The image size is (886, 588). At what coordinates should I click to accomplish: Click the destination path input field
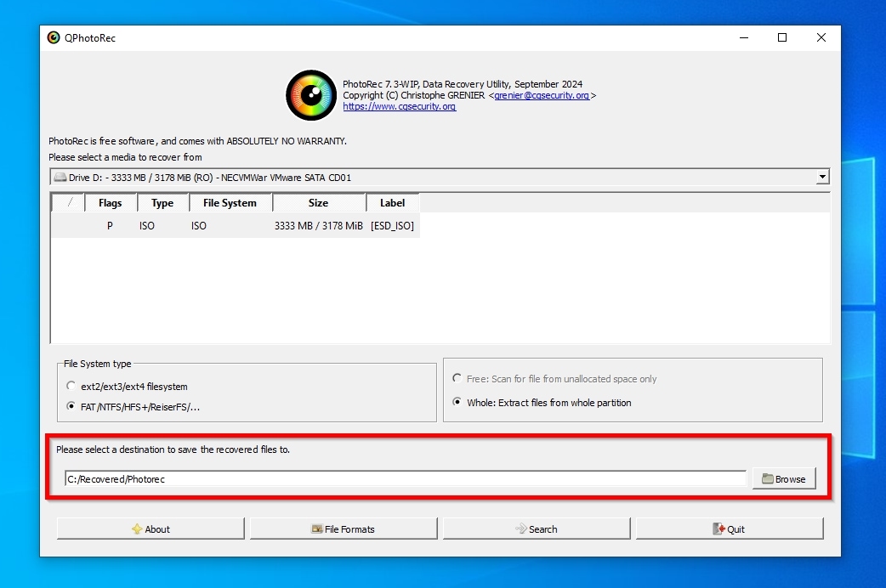click(x=405, y=479)
